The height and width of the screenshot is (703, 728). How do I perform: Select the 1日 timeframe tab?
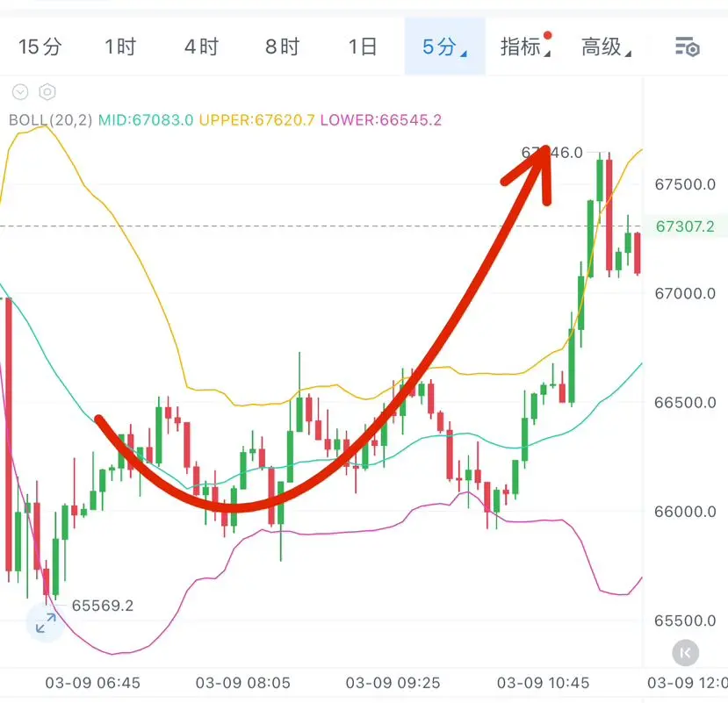pos(363,47)
